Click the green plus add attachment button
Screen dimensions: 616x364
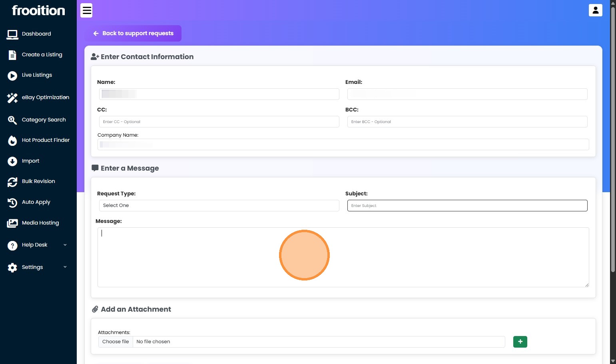(520, 342)
